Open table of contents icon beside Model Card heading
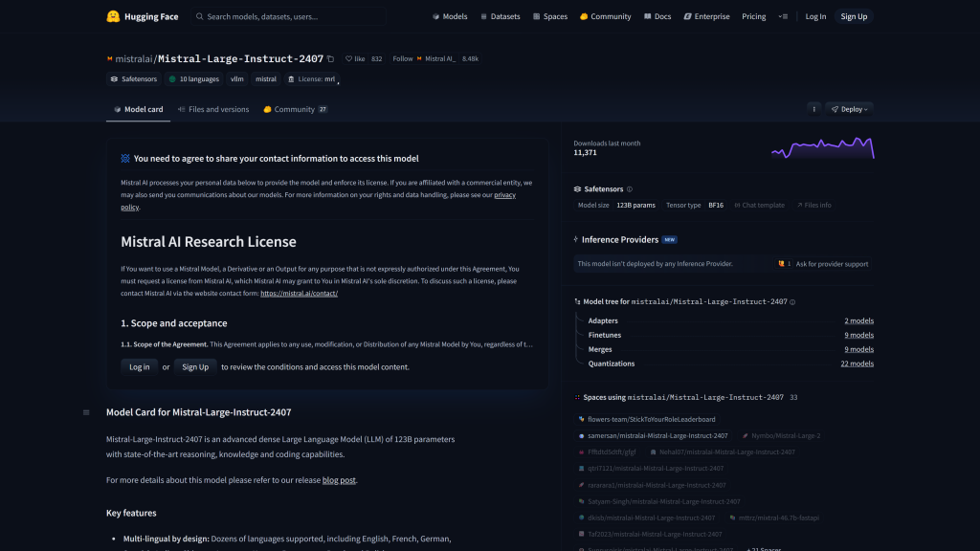The height and width of the screenshot is (551, 980). point(86,412)
